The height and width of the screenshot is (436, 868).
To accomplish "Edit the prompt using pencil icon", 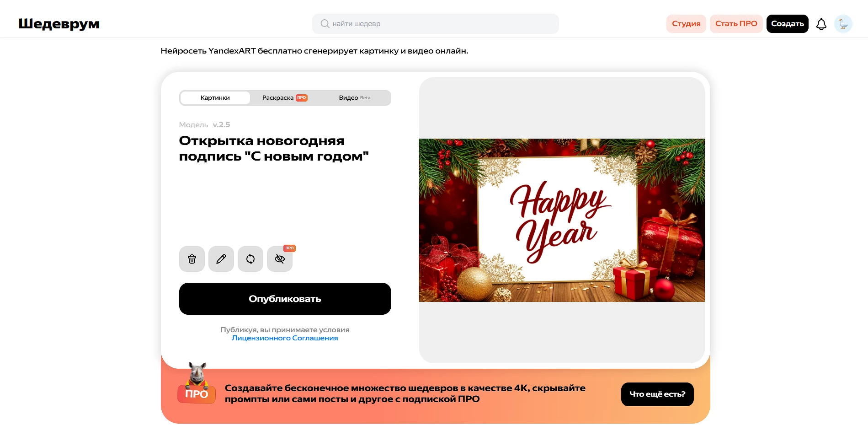I will (x=221, y=259).
